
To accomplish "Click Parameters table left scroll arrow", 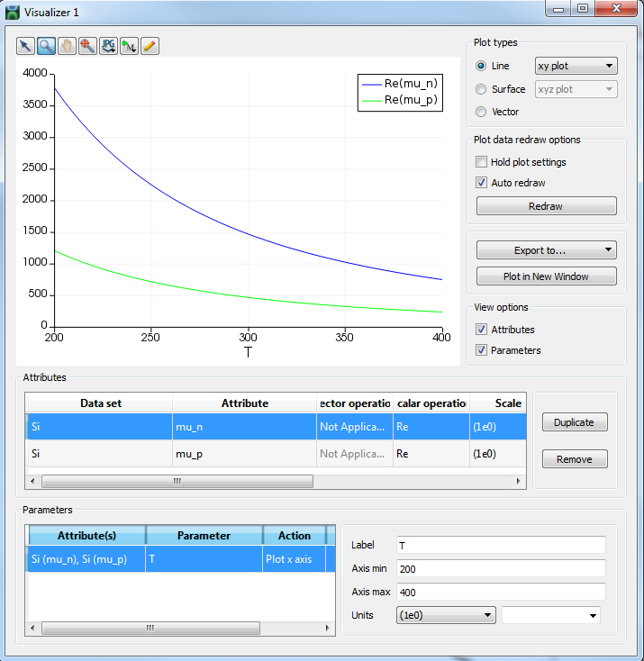I will click(33, 628).
